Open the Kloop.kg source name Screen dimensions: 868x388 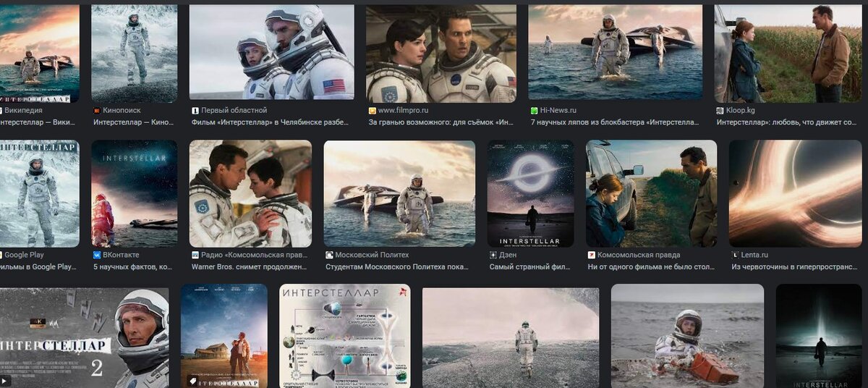pos(740,111)
